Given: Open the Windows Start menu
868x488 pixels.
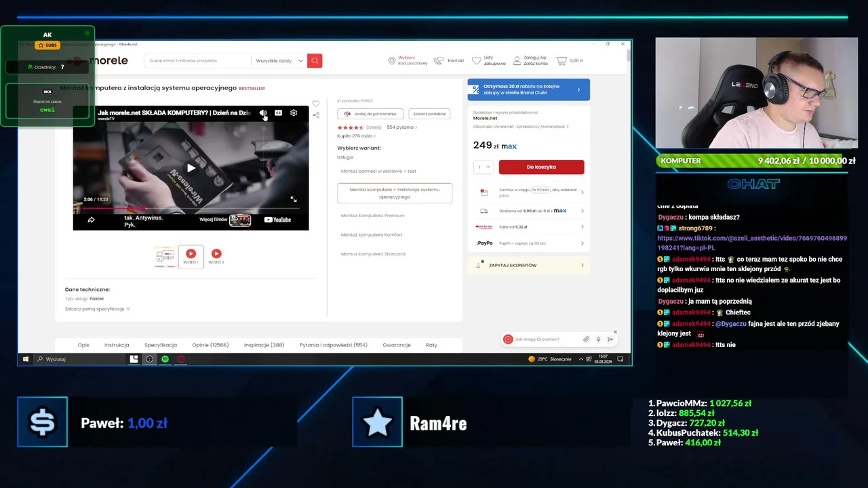Looking at the screenshot, I should click(x=26, y=359).
